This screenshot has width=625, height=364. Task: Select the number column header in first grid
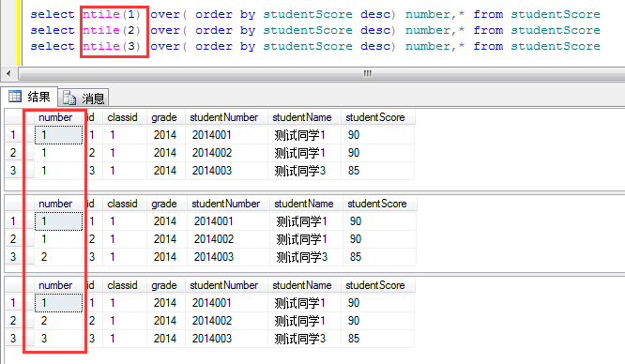54,117
